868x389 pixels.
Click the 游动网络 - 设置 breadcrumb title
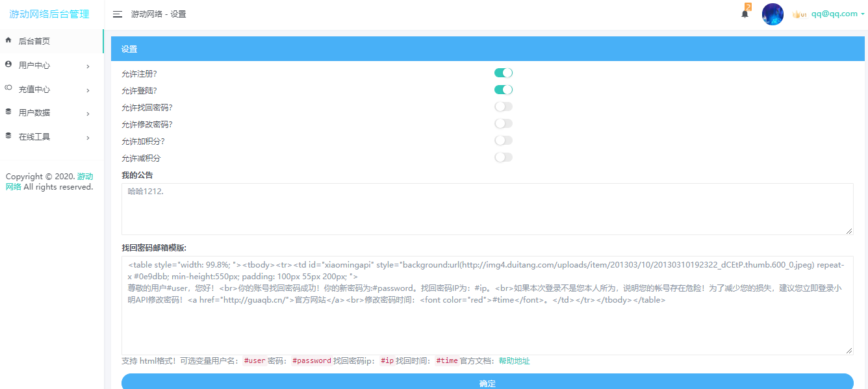(x=159, y=14)
